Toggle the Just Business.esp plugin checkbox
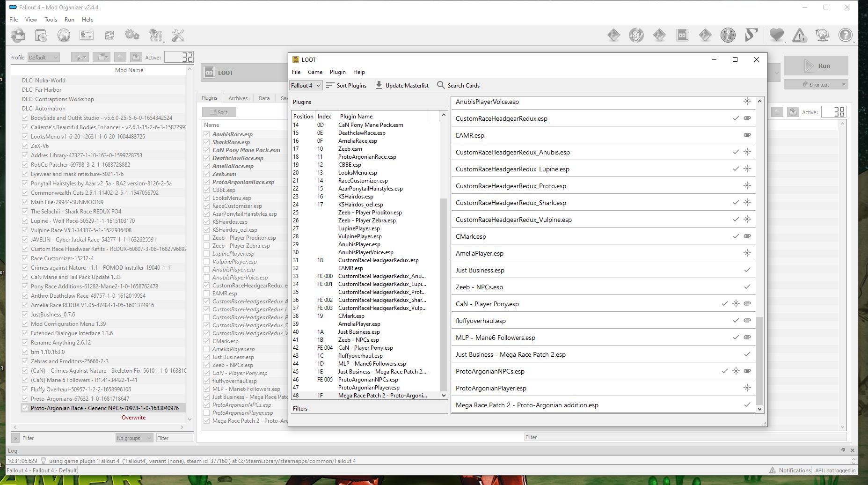 [206, 357]
